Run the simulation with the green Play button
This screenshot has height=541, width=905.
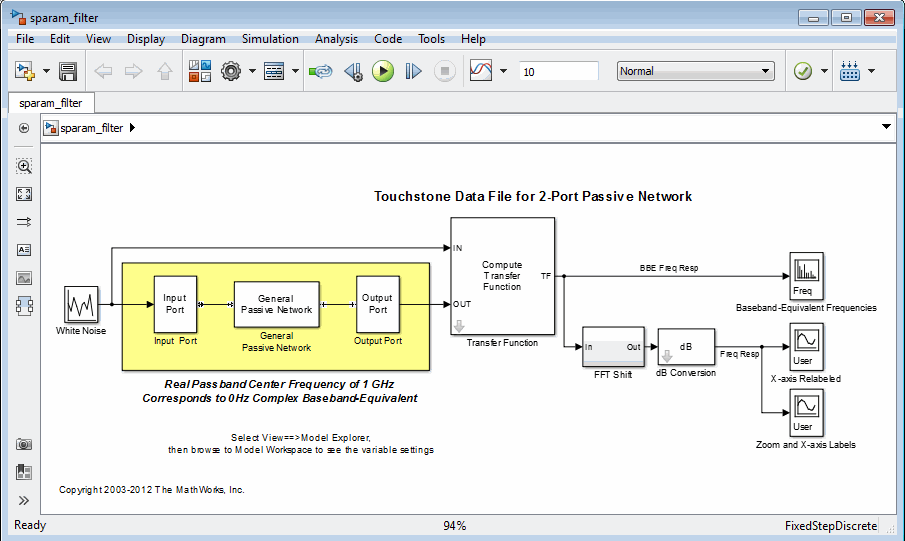click(x=383, y=71)
